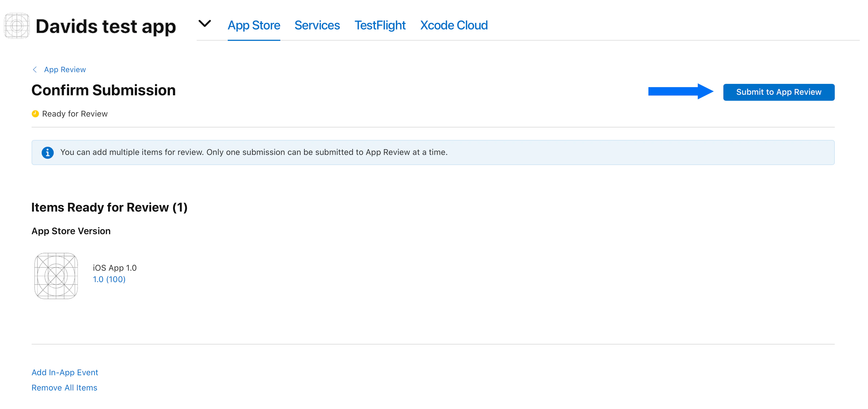Click the Items Ready for Review heading
Viewport: 868px width, 409px height.
(109, 207)
